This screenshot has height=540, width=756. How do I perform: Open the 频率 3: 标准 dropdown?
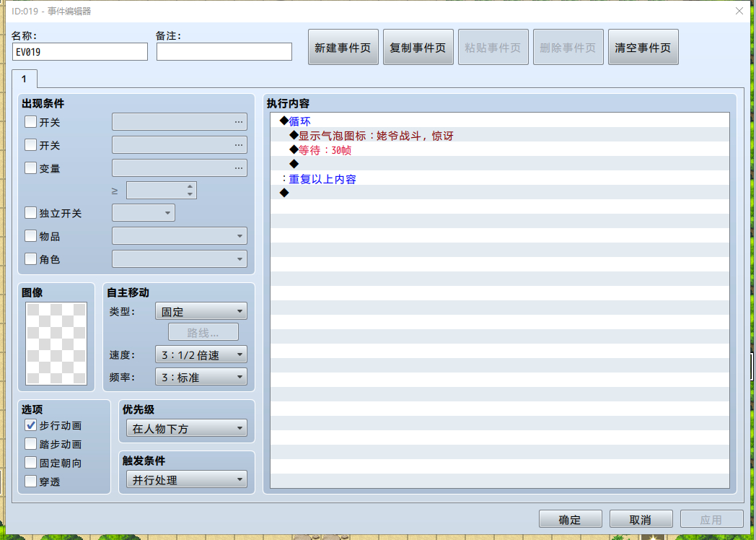201,377
